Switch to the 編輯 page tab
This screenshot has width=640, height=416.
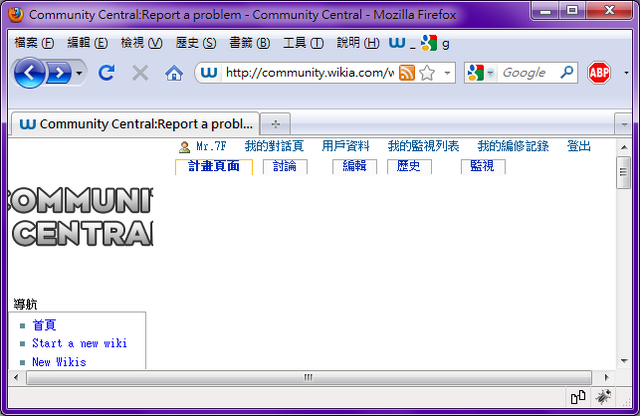(x=354, y=167)
